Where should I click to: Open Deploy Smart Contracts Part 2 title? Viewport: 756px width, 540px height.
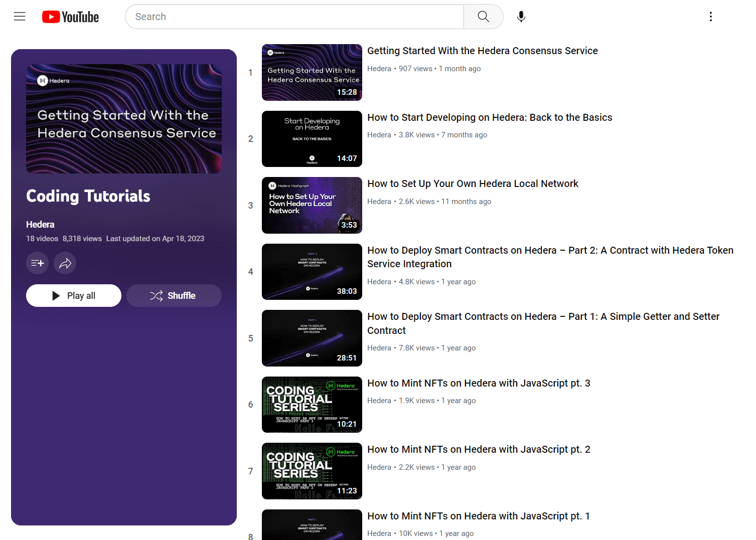(550, 257)
